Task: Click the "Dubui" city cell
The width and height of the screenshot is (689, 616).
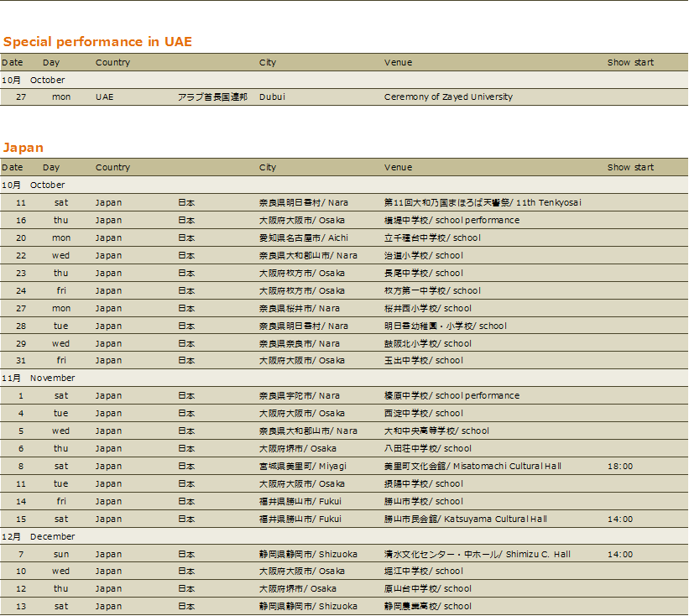Action: tap(272, 97)
